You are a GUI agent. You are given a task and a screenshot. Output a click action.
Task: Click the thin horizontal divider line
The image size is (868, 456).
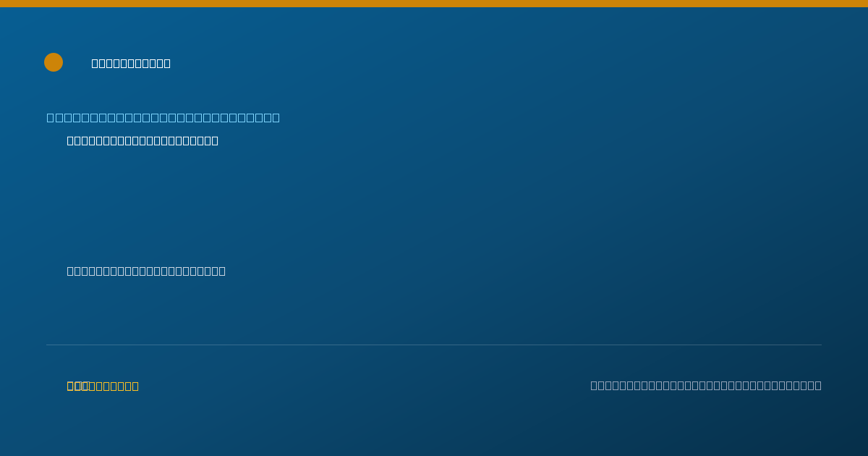[x=434, y=345]
